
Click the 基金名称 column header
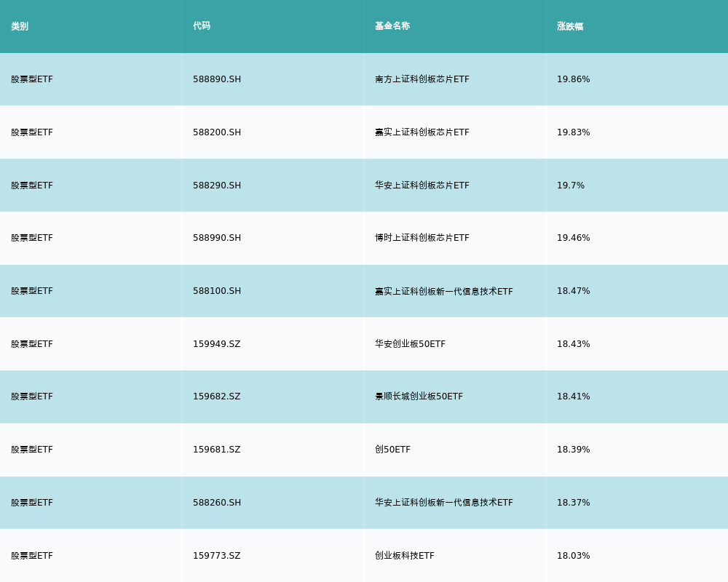[392, 26]
